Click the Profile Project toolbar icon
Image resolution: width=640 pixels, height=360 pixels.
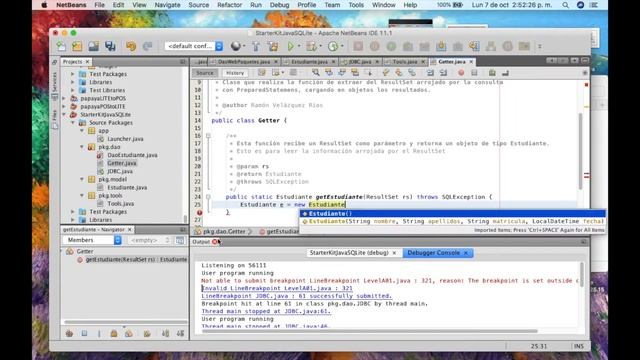tap(333, 46)
